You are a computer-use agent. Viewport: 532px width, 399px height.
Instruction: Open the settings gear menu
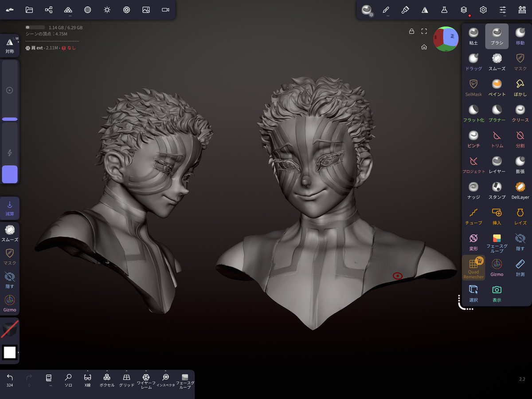[483, 10]
